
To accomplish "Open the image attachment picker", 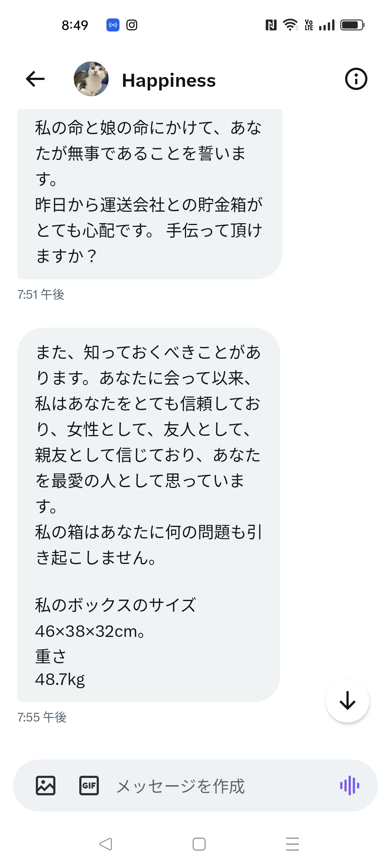I will tap(46, 786).
